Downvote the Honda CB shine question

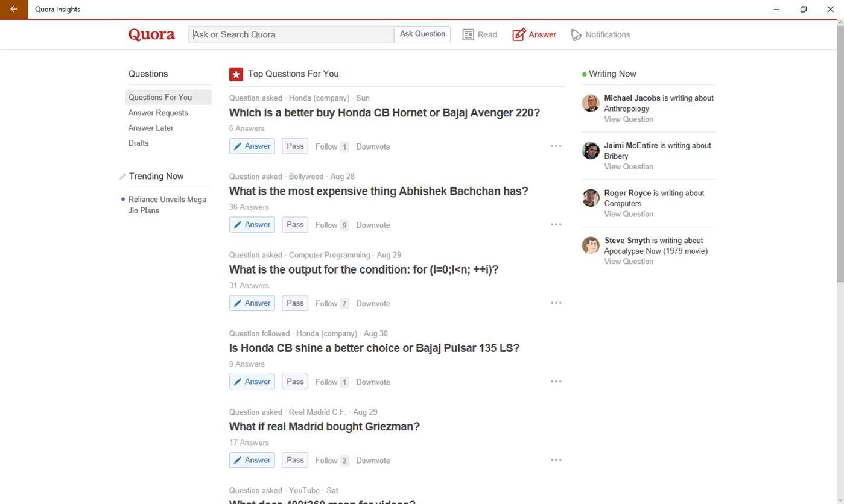point(373,382)
